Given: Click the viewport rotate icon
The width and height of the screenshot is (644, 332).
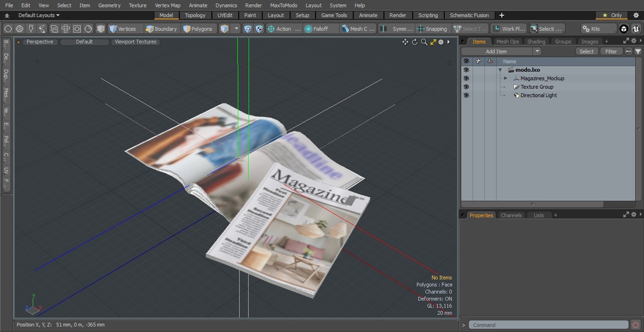Looking at the screenshot, I should tap(415, 42).
